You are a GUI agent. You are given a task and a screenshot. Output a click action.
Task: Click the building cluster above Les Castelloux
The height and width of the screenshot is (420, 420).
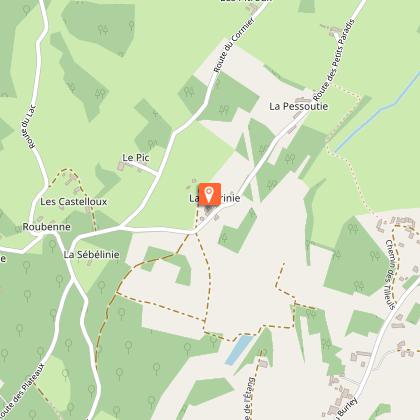pyautogui.click(x=71, y=180)
